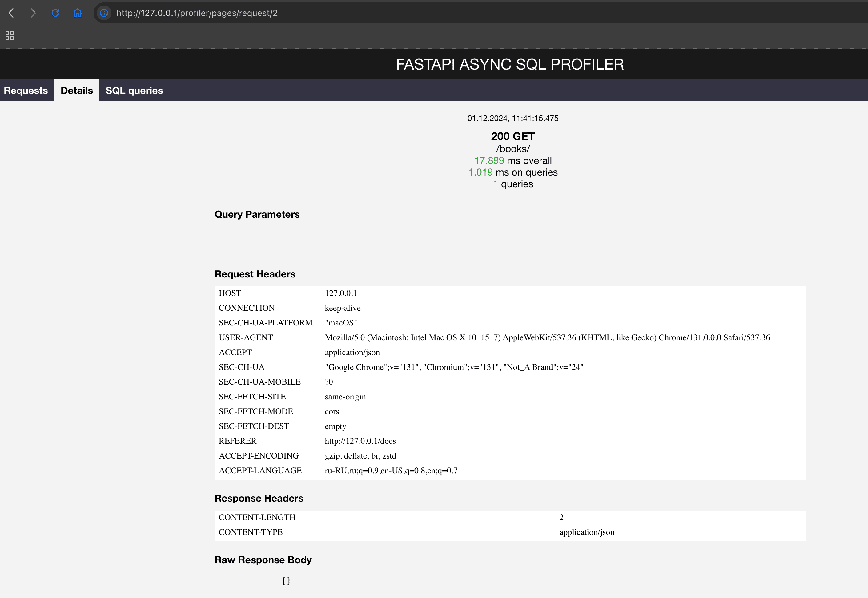This screenshot has height=598, width=868.
Task: Select the Details tab
Action: pyautogui.click(x=77, y=91)
